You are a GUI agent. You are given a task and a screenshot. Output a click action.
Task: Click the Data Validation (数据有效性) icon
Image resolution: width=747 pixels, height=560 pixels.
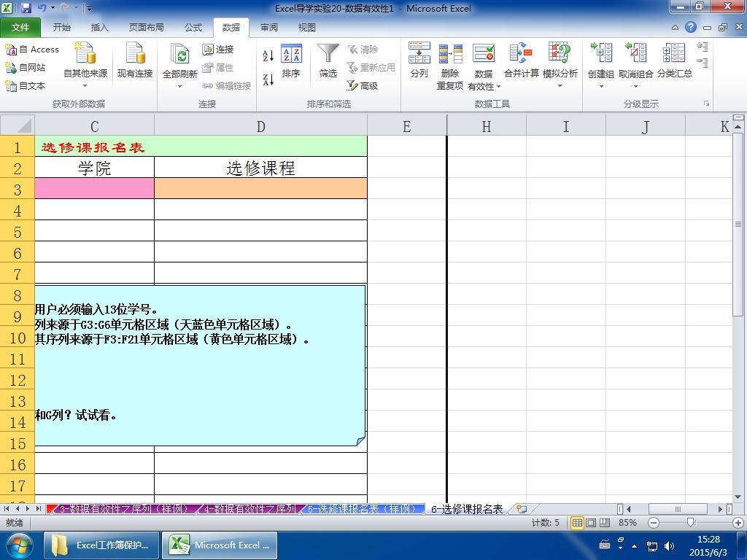click(484, 53)
